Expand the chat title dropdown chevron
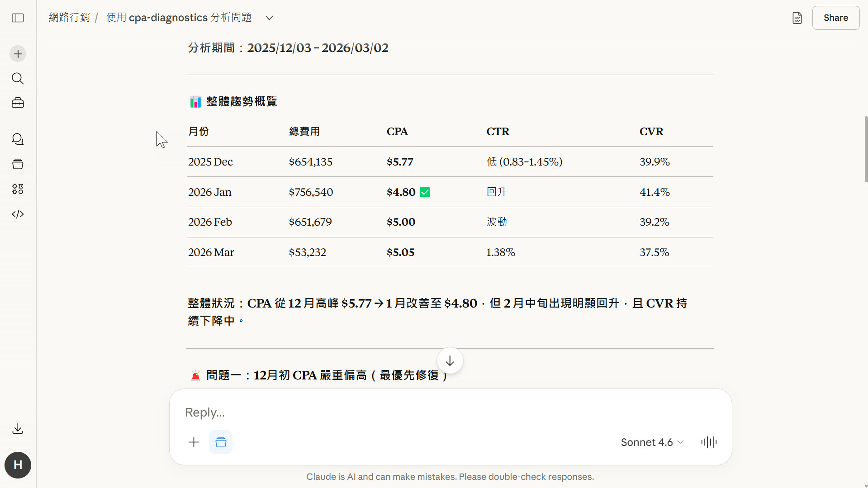This screenshot has height=488, width=868. [269, 18]
